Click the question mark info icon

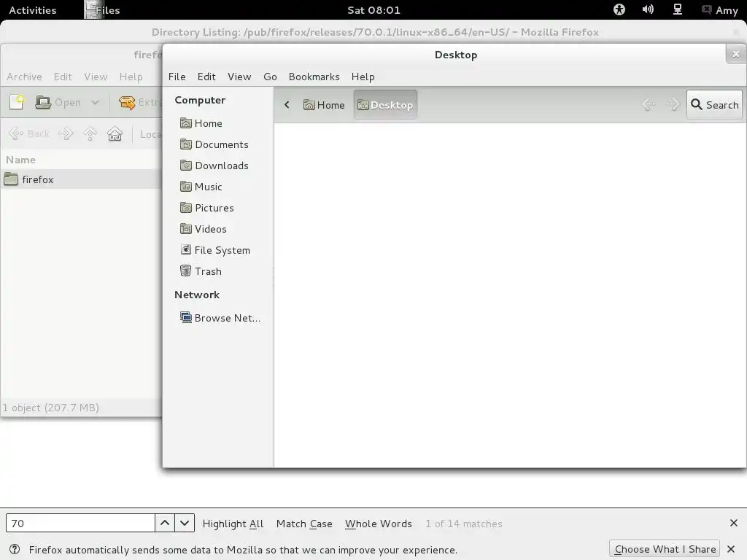(15, 550)
